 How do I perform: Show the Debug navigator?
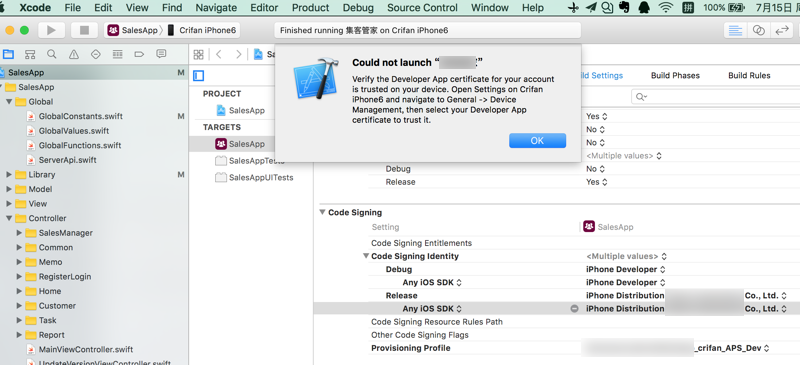pyautogui.click(x=117, y=54)
